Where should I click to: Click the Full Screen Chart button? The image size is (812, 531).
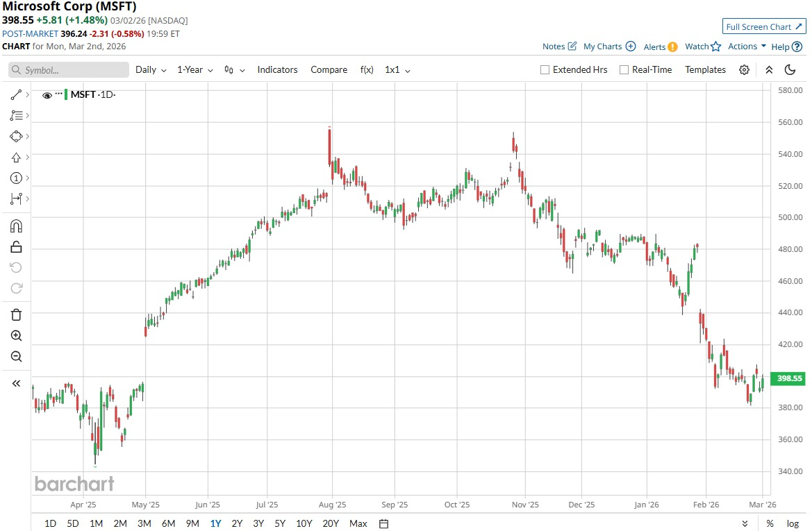(x=764, y=26)
